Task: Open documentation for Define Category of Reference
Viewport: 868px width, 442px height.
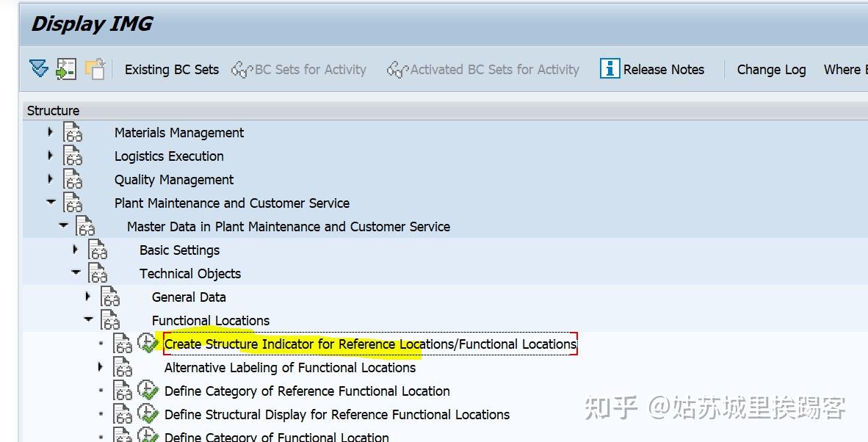Action: point(123,390)
